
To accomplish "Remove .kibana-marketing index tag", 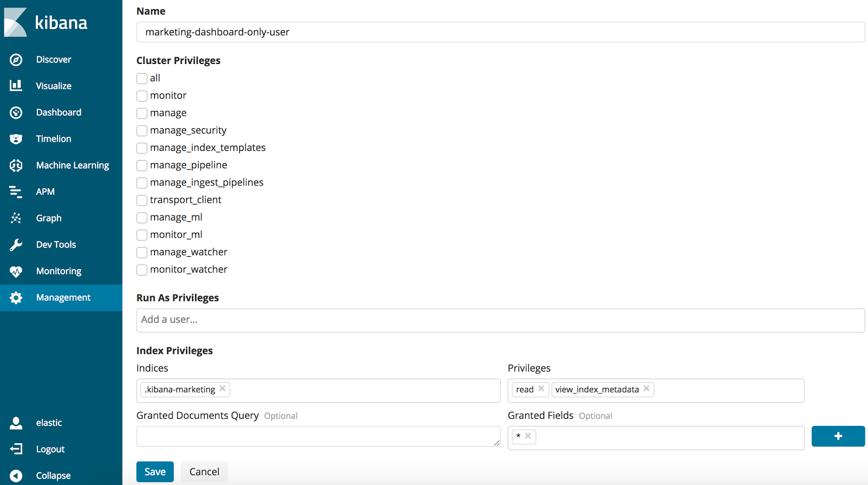I will click(x=222, y=389).
